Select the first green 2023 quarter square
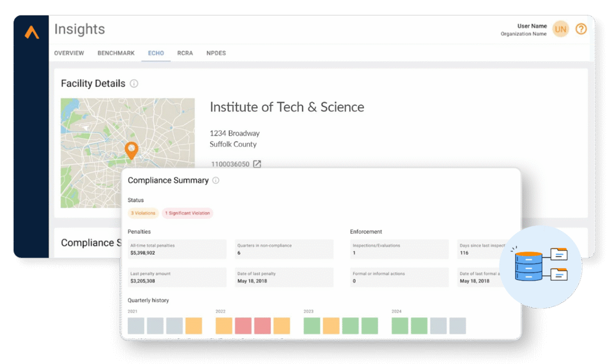This screenshot has width=609, height=364. pos(312,326)
